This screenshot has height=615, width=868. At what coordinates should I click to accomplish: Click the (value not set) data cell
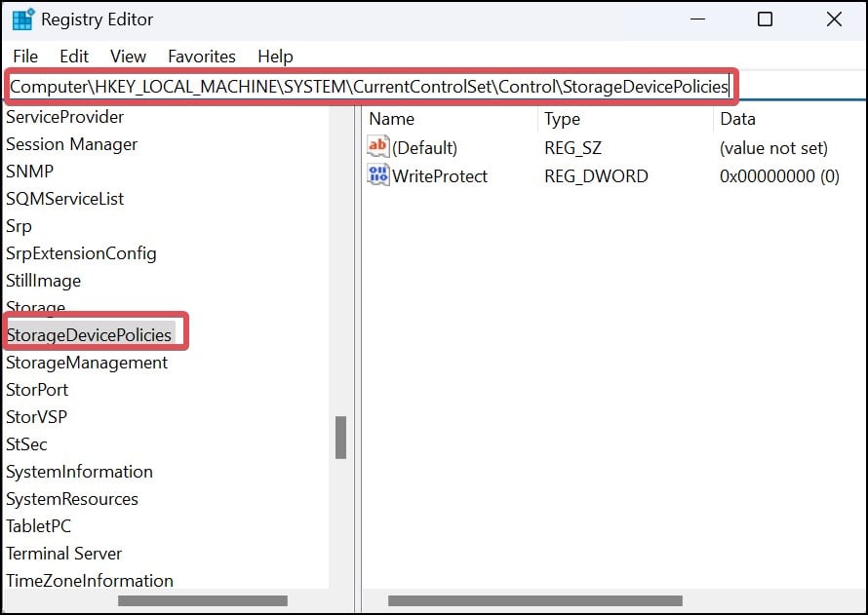(773, 148)
